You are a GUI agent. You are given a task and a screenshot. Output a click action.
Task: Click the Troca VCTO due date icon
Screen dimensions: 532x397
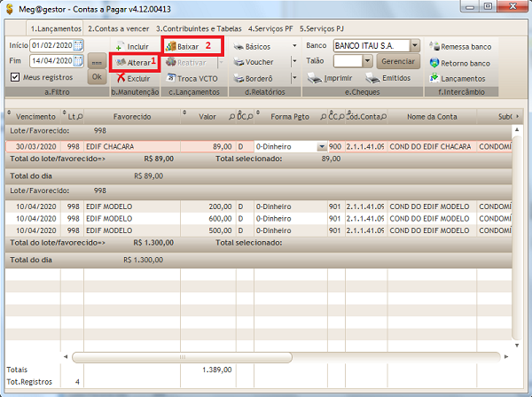pyautogui.click(x=170, y=78)
